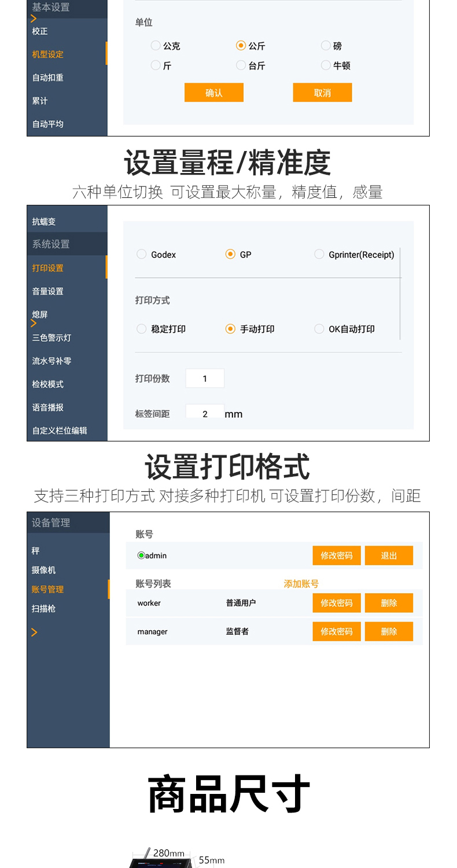Open 扫描枪 in the sidebar
Image resolution: width=457 pixels, height=868 pixels.
[44, 608]
